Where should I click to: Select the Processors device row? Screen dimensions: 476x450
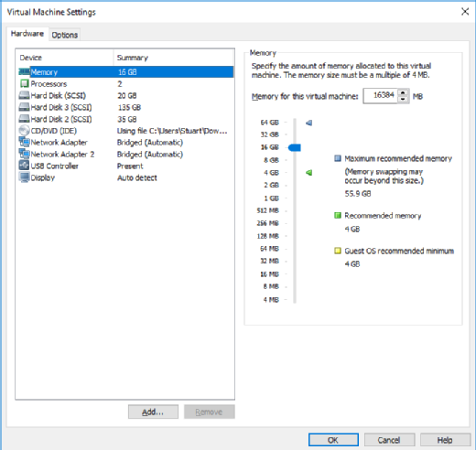(x=125, y=83)
